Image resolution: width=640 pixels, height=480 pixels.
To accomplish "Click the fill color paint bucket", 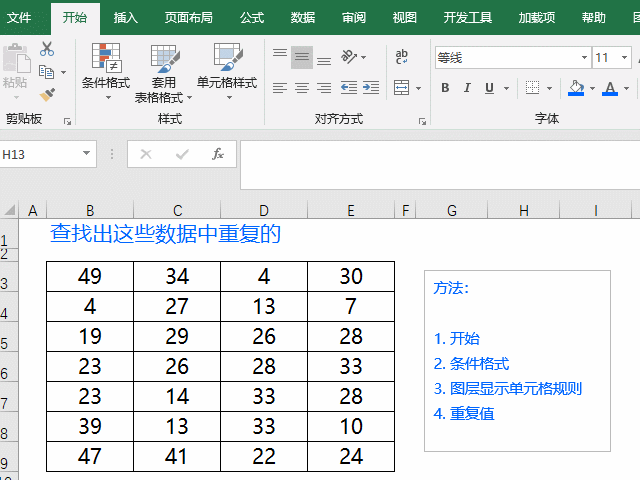I will pos(575,88).
